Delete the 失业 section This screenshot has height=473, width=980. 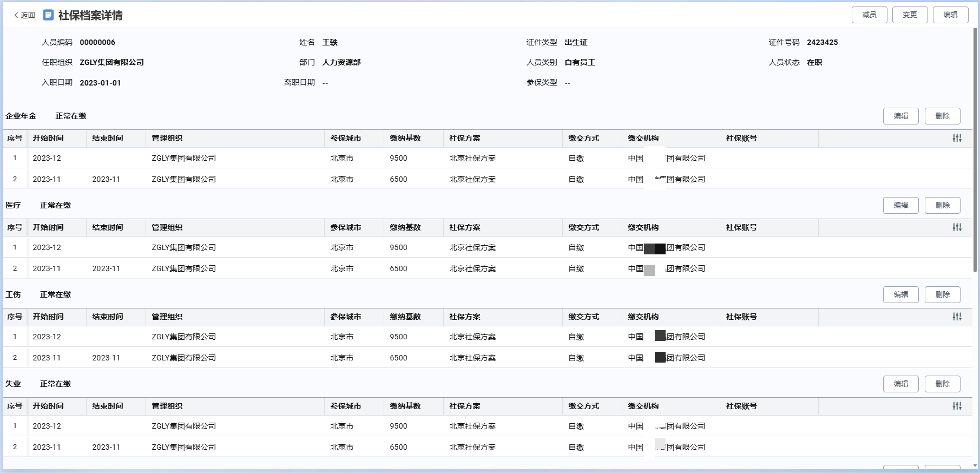(942, 384)
